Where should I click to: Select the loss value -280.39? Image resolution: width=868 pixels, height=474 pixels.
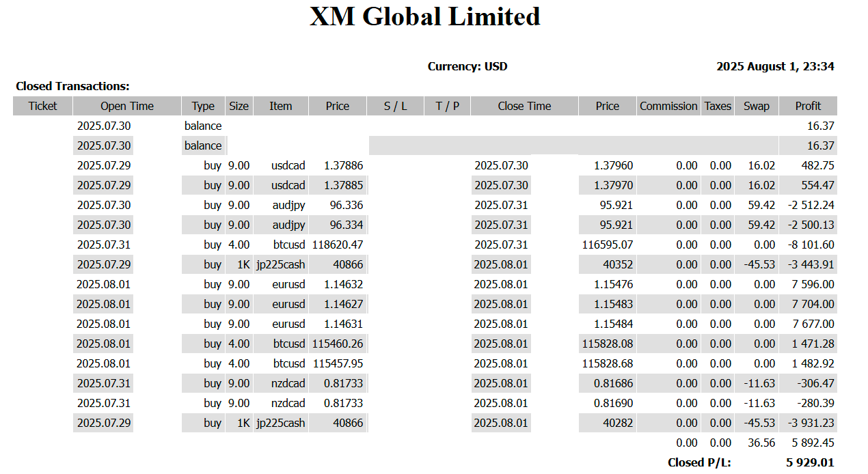point(816,403)
